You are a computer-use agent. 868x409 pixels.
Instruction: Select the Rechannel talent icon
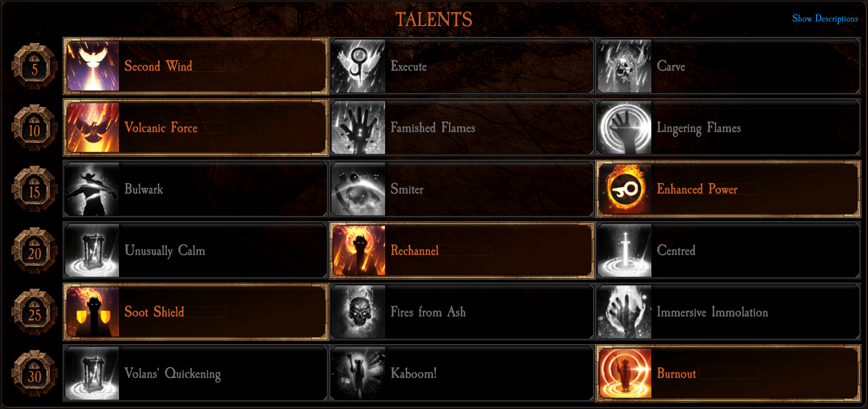point(359,250)
